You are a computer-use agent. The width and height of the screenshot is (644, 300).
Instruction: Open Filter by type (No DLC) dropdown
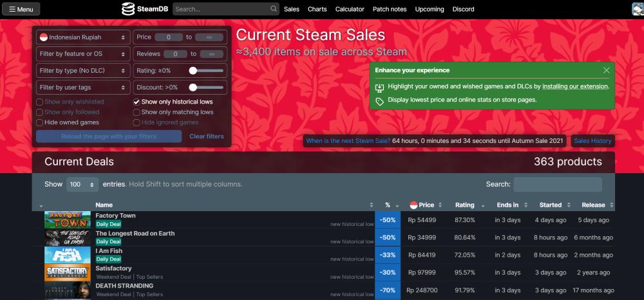pos(83,71)
